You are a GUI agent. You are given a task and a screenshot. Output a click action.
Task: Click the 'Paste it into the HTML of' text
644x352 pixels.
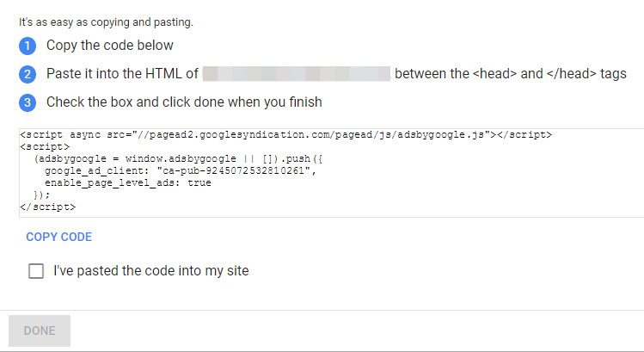[x=122, y=74]
